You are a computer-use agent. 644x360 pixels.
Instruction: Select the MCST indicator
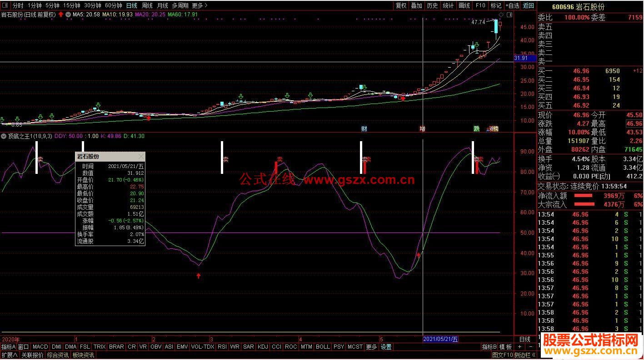355,347
